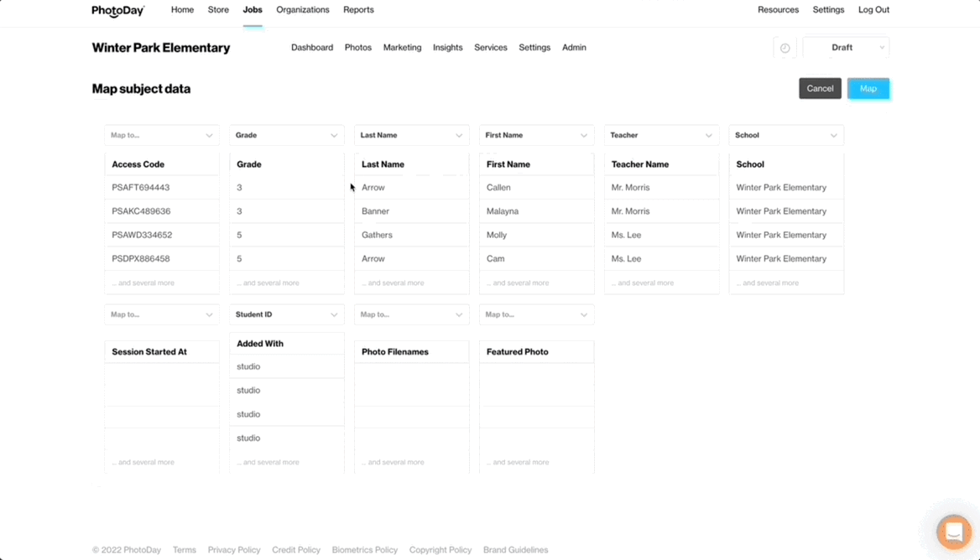Expand the Draft status dropdown

point(846,48)
